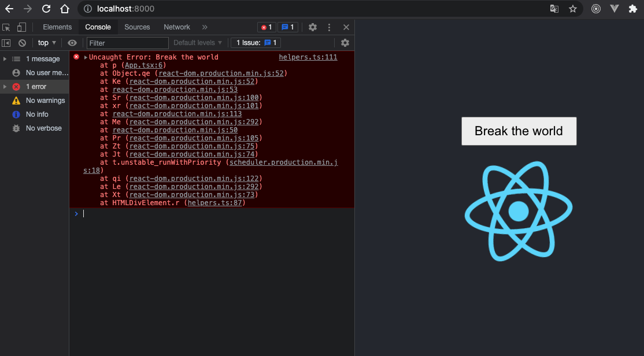Click the red error count badge
The height and width of the screenshot is (356, 644).
[x=267, y=27]
